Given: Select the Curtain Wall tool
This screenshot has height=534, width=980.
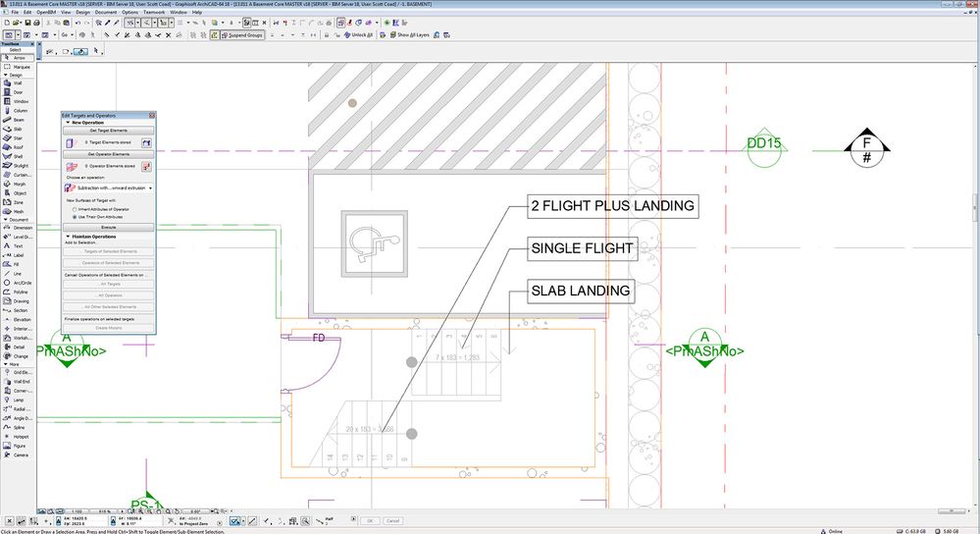Looking at the screenshot, I should pos(18,175).
